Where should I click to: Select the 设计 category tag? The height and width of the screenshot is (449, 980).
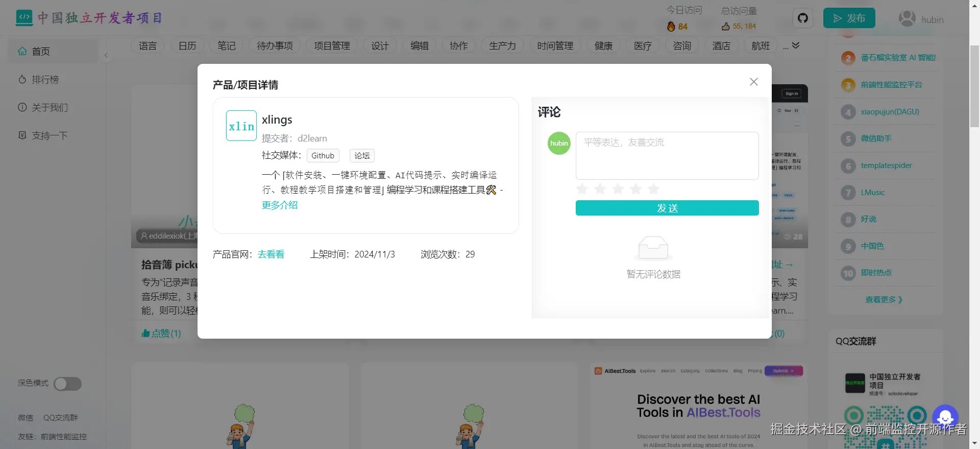[380, 46]
